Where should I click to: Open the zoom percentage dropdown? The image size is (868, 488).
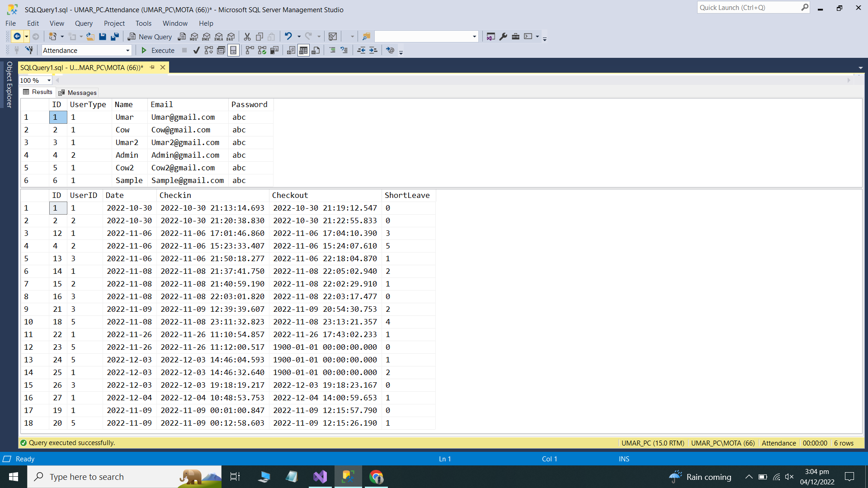49,80
